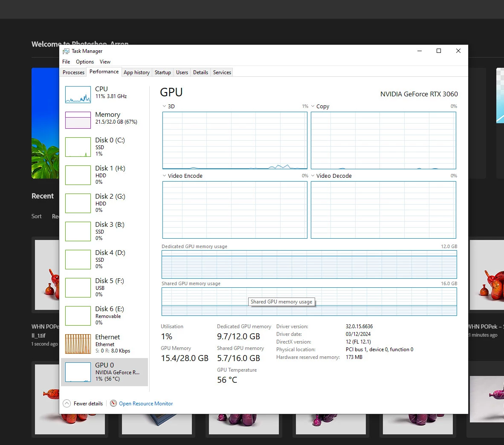Click driver date 03/12/2024
Viewport: 504px width, 445px height.
[358, 334]
